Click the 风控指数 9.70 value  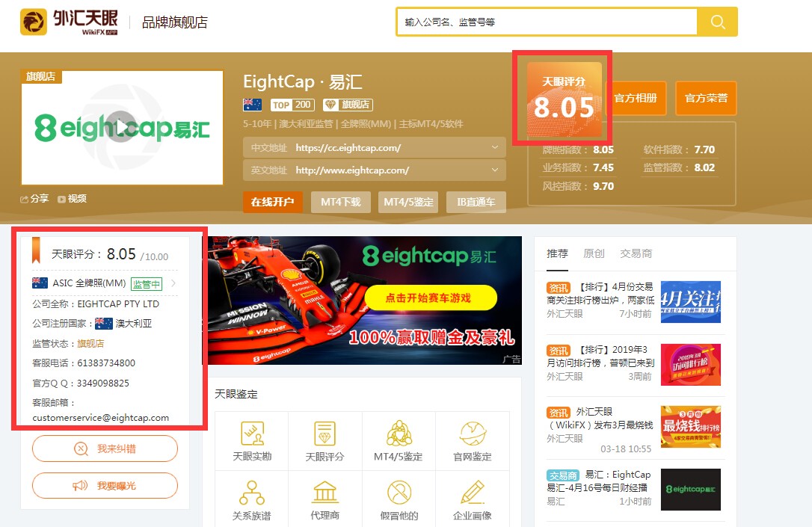603,186
